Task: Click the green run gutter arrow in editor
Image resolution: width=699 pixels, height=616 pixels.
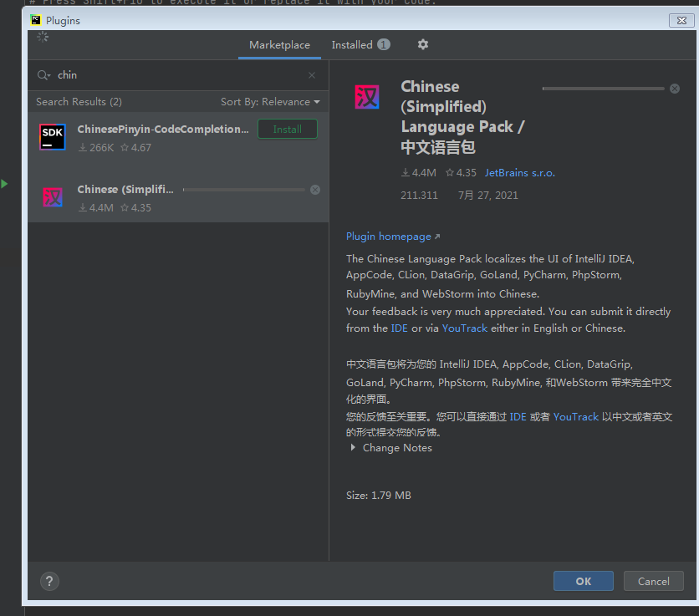Action: click(4, 184)
